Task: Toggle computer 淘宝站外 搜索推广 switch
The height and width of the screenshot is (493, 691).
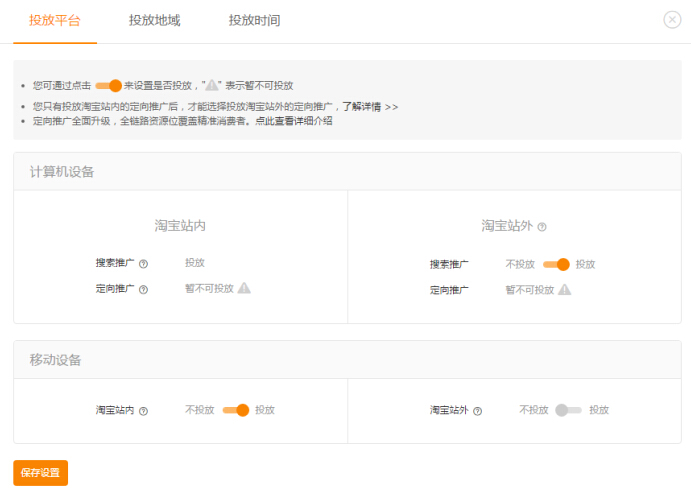Action: [x=555, y=264]
